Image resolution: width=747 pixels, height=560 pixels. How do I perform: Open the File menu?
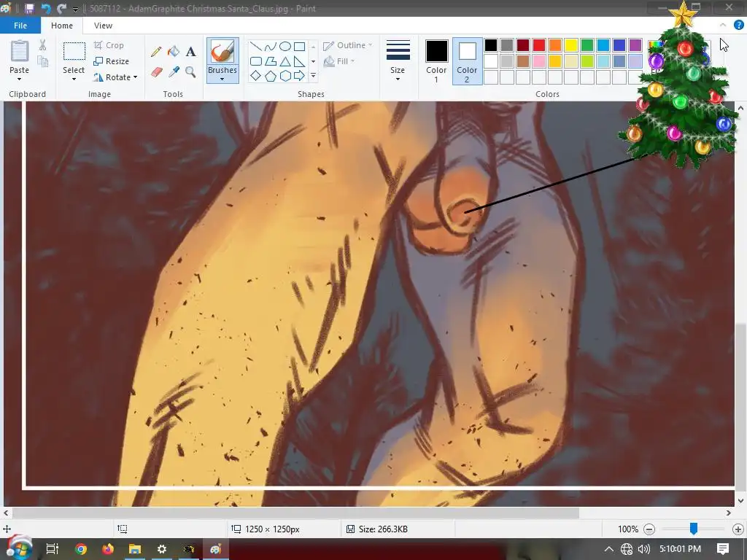[x=20, y=26]
